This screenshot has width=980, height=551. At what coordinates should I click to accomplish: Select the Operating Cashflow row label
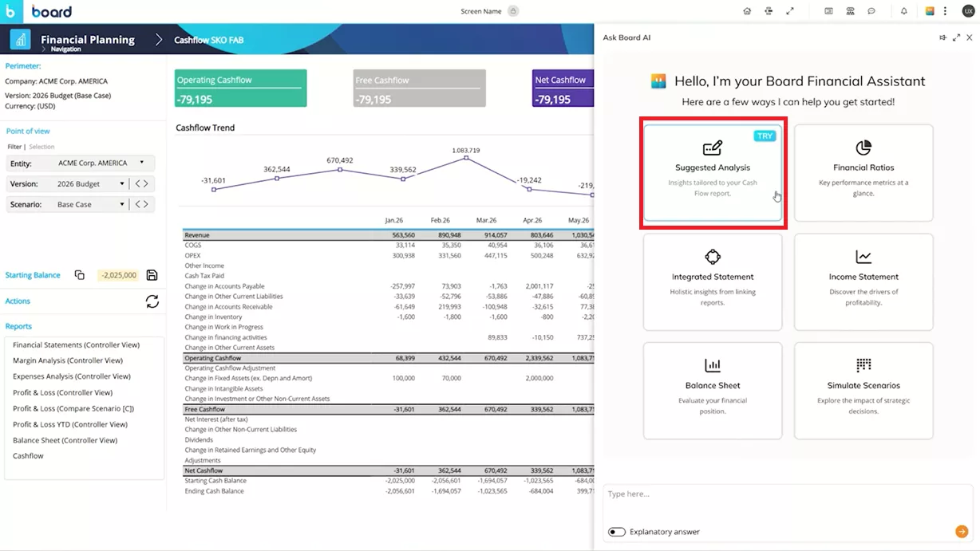pyautogui.click(x=213, y=358)
